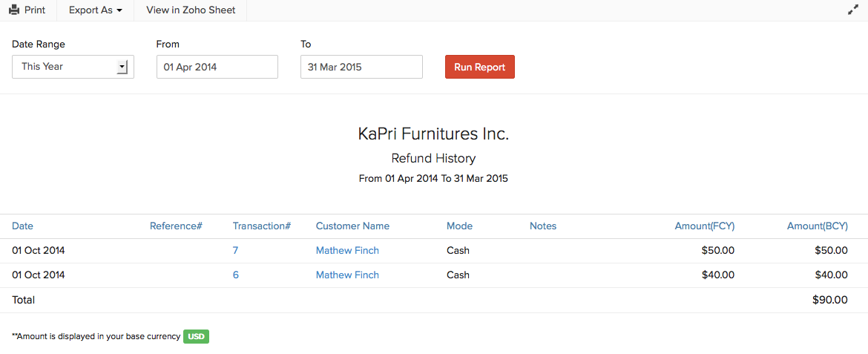Expand the Date Range 'This Year' dropdown

[73, 67]
